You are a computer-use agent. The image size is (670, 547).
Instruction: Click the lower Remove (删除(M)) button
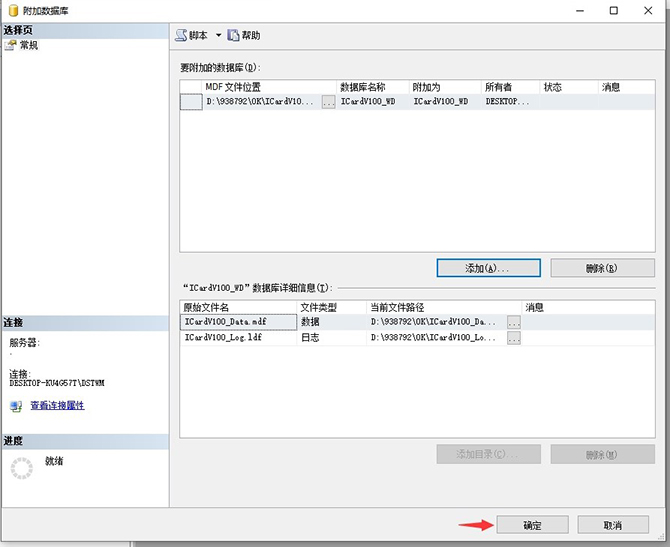[x=602, y=454]
